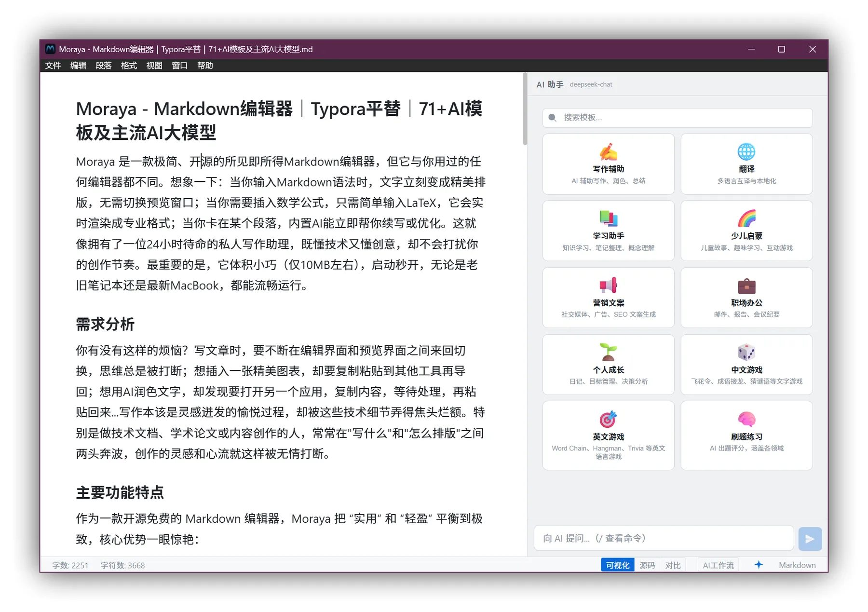868x612 pixels.
Task: Click the AI工作流 button
Action: (718, 565)
